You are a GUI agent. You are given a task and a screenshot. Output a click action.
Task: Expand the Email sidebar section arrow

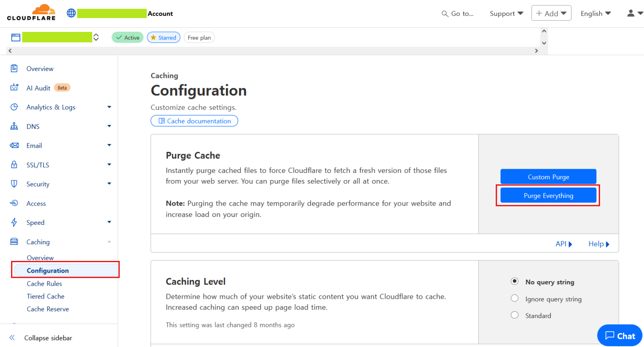pyautogui.click(x=109, y=145)
